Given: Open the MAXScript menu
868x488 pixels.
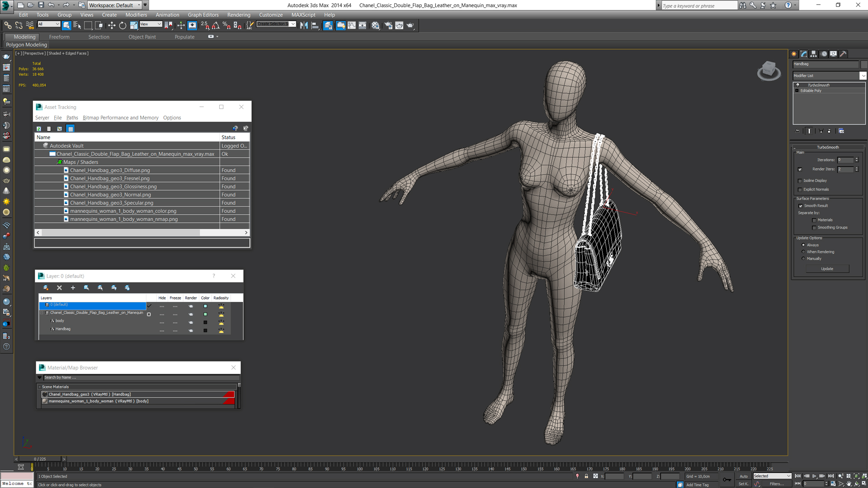Looking at the screenshot, I should click(x=303, y=15).
